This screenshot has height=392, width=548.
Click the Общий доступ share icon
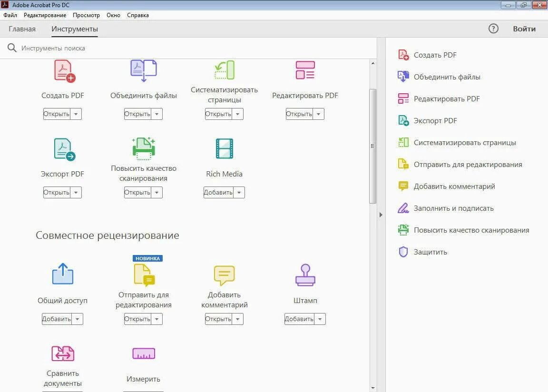pos(63,274)
